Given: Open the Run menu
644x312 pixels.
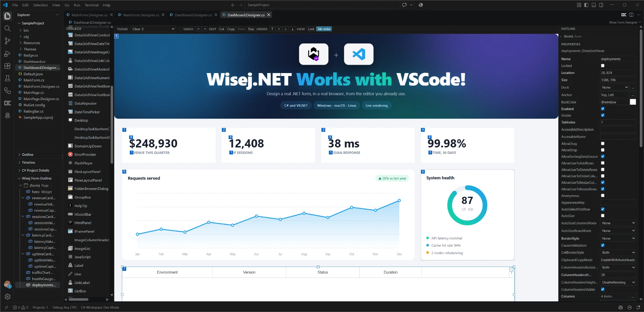Looking at the screenshot, I should tap(77, 5).
